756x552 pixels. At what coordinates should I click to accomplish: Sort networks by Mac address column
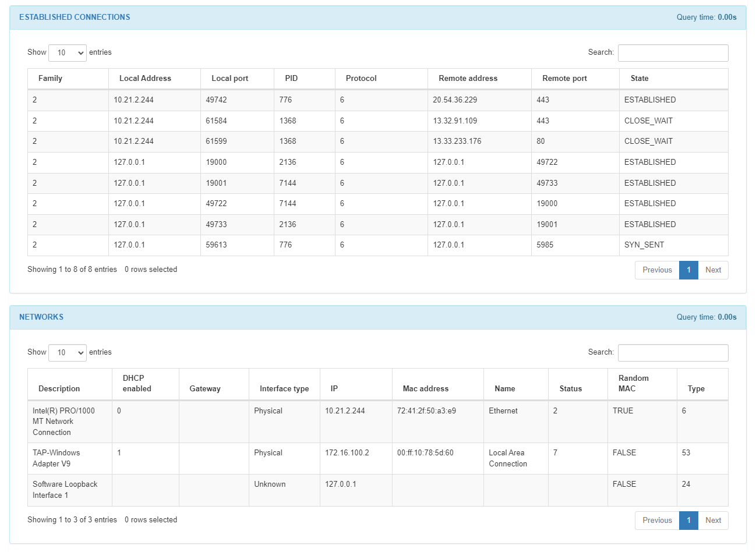(425, 388)
